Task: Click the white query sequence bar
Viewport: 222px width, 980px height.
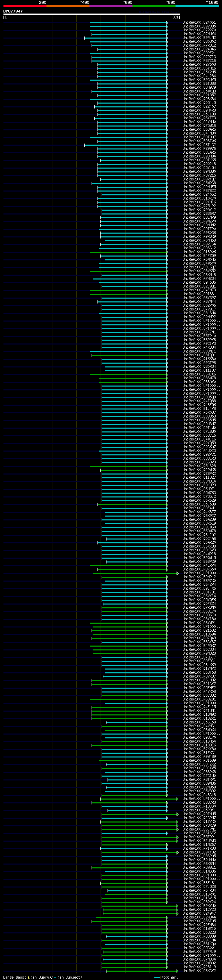Action: point(92,15)
